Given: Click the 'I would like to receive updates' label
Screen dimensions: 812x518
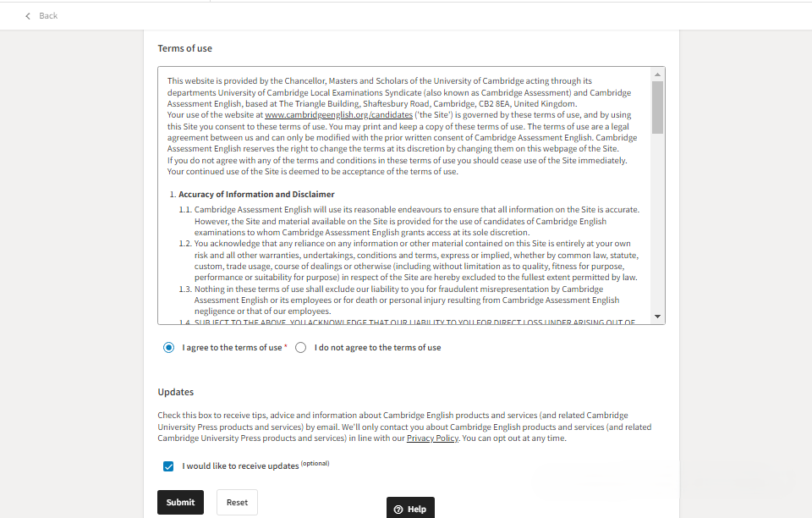Looking at the screenshot, I should pyautogui.click(x=240, y=466).
